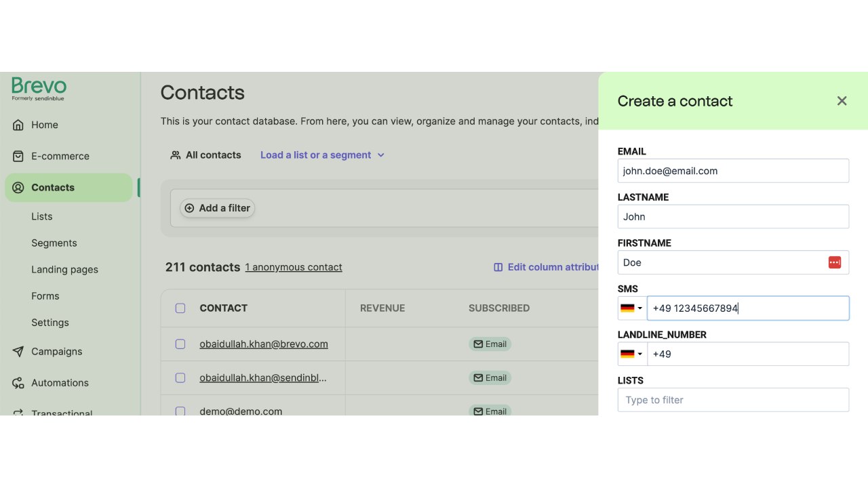This screenshot has width=868, height=488.
Task: Open contacts Settings submenu item
Action: coord(50,323)
